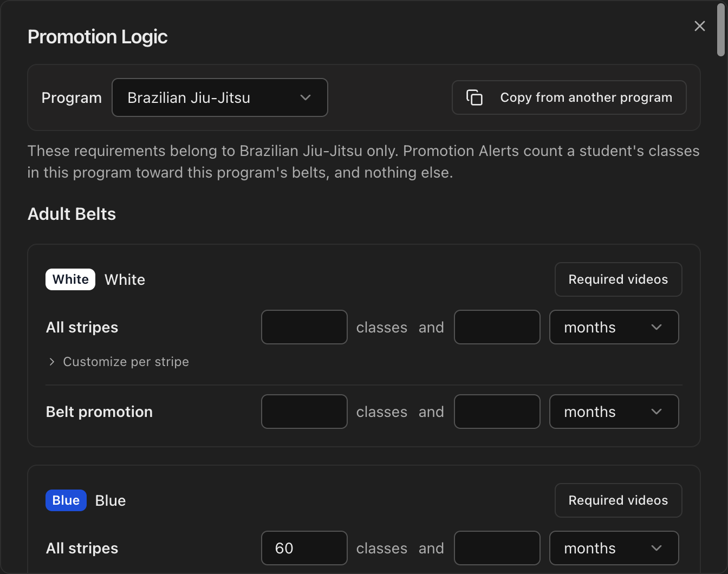Viewport: 728px width, 574px height.
Task: Focus White All stripes classes input
Action: (304, 327)
